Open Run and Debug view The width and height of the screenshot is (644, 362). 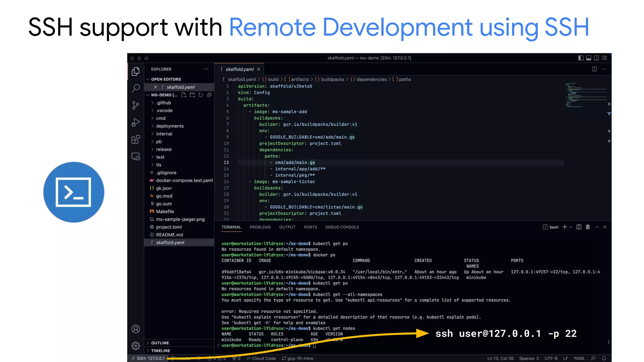point(136,122)
